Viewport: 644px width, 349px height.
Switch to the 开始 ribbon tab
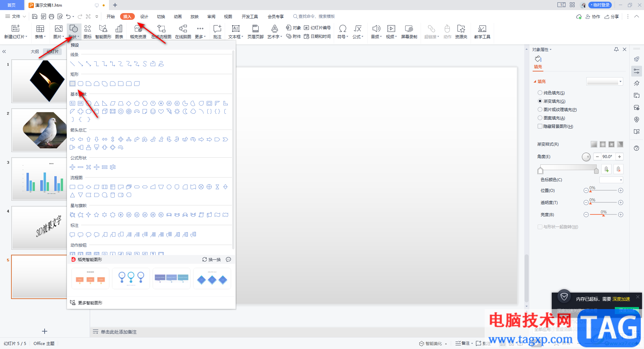[111, 16]
